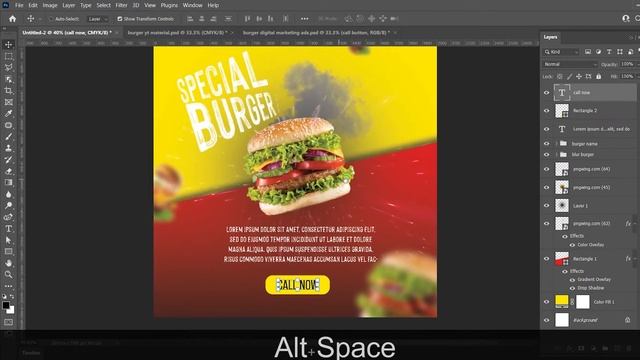
Task: Select the Rectangle shape tool
Action: pos(9,252)
